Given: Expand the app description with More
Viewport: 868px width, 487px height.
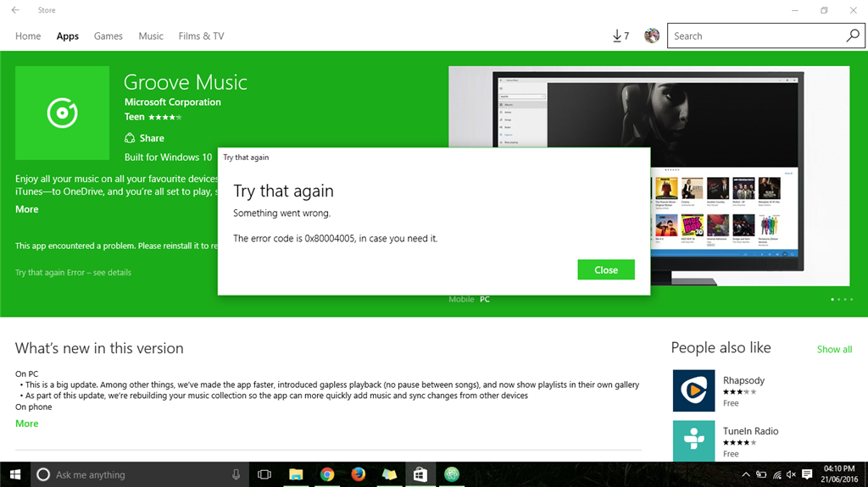Looking at the screenshot, I should pyautogui.click(x=26, y=209).
